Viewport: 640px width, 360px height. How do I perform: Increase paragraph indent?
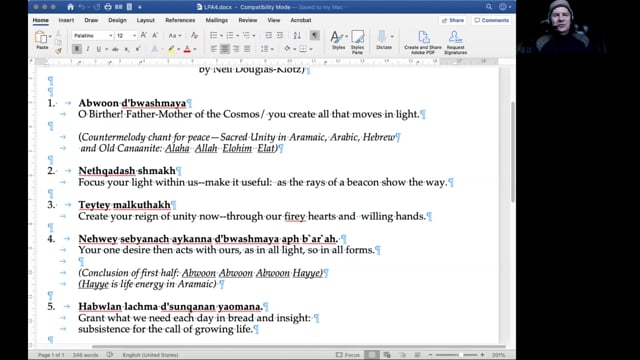pyautogui.click(x=280, y=36)
